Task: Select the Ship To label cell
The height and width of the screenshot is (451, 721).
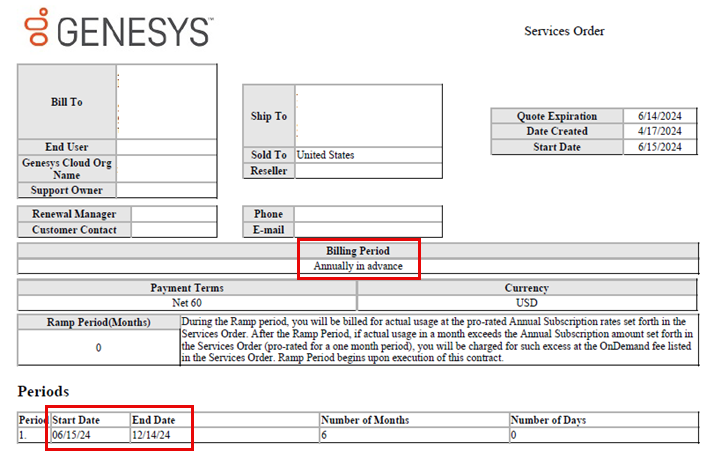Action: pos(268,116)
